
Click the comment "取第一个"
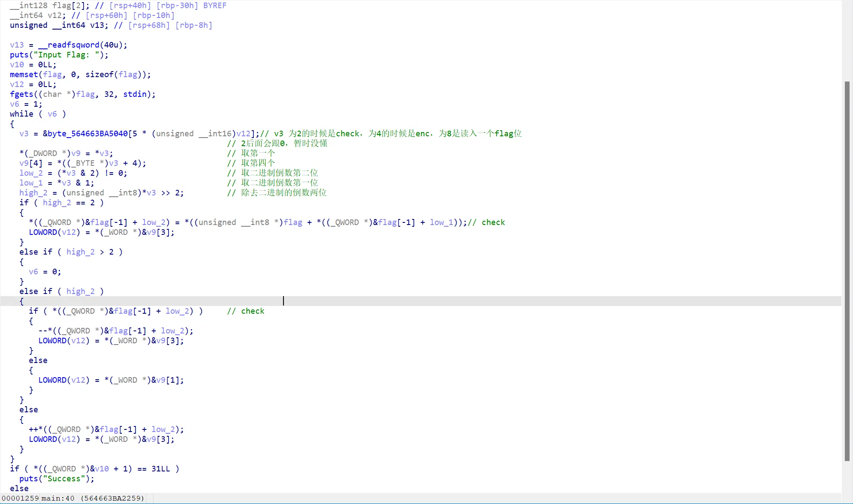coord(258,153)
